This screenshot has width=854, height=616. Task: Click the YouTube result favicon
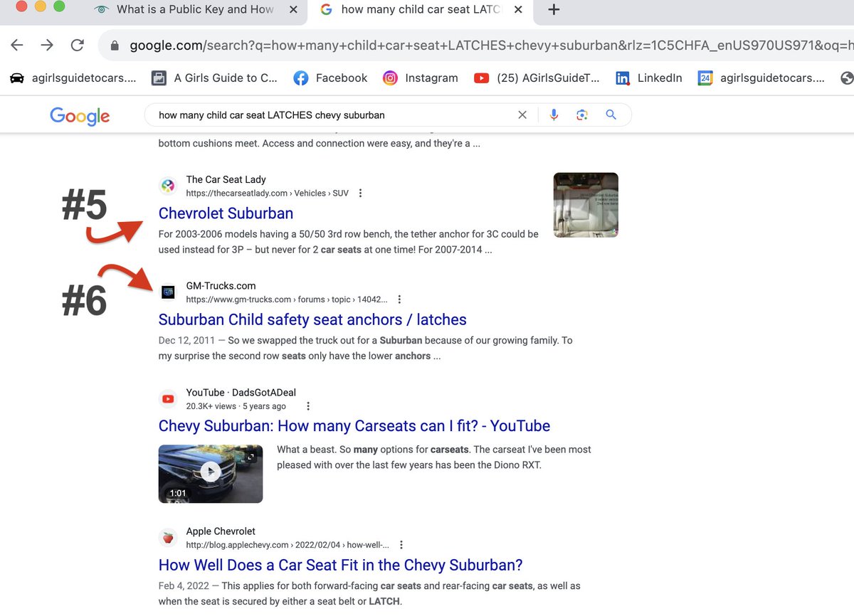(x=168, y=399)
